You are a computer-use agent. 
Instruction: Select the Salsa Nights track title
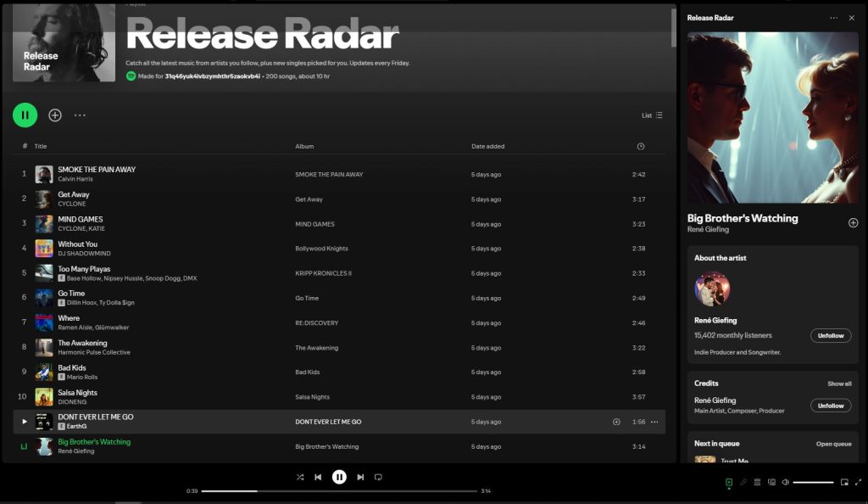77,393
